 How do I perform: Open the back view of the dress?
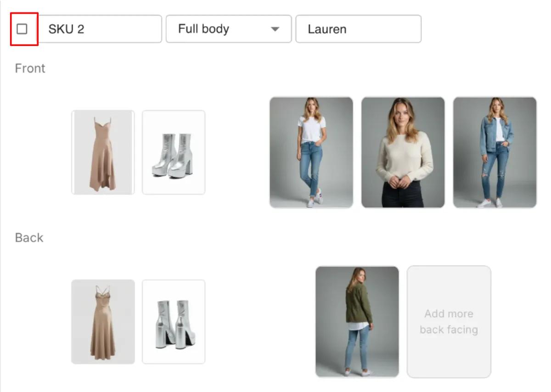point(103,321)
